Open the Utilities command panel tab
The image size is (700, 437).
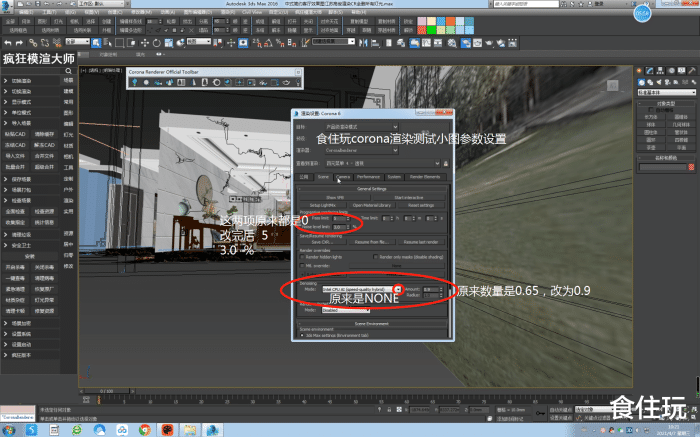point(692,71)
